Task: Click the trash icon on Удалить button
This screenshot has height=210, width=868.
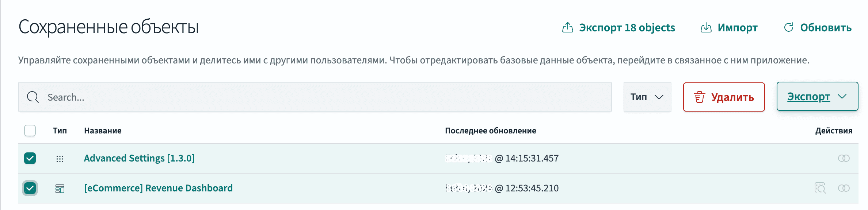Action: coord(699,97)
